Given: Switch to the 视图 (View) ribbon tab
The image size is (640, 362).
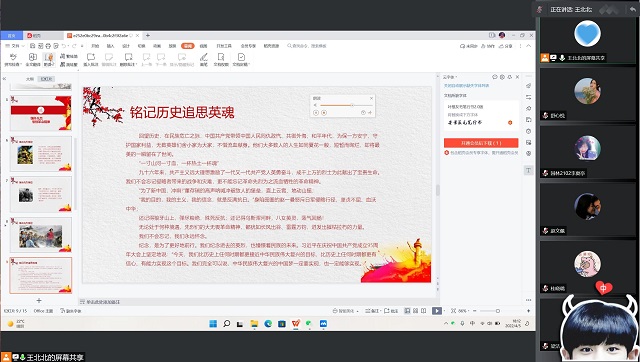Looking at the screenshot, I should point(203,46).
